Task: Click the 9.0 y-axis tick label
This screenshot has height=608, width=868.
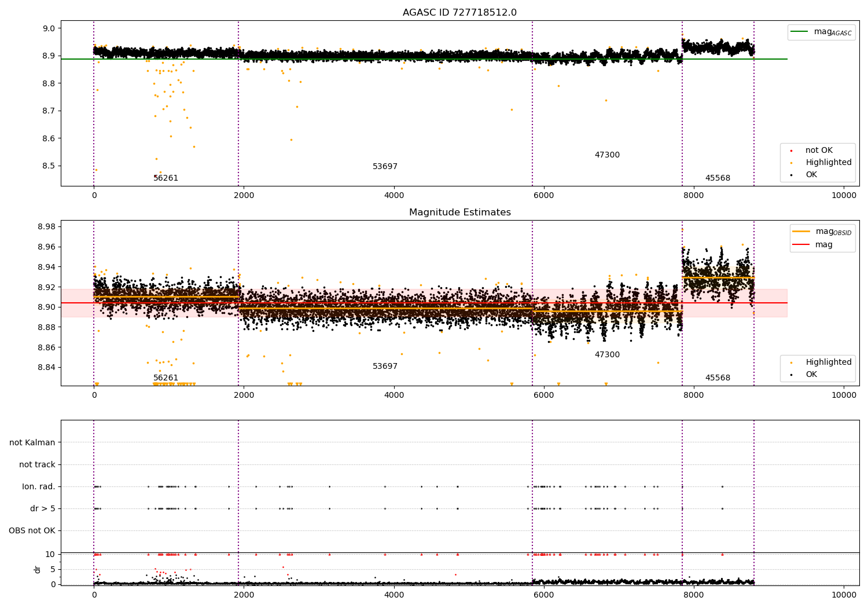Action: coord(49,28)
